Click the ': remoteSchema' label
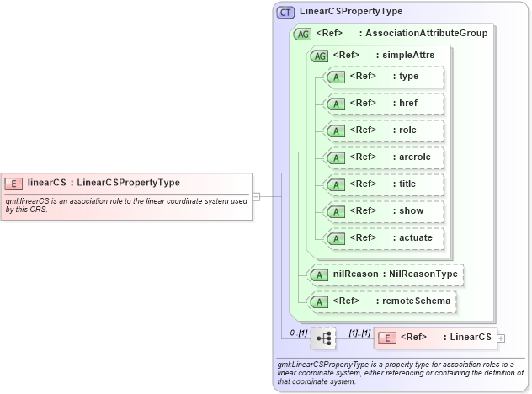 tap(413, 301)
